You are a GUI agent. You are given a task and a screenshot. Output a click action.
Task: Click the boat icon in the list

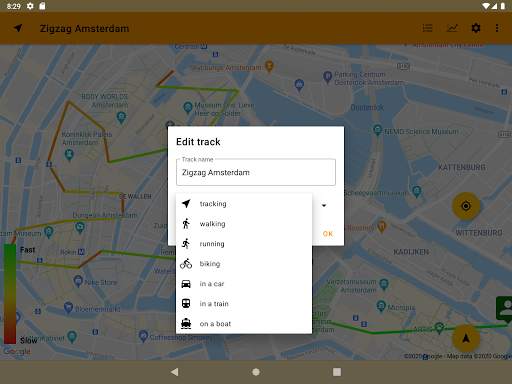tap(186, 323)
